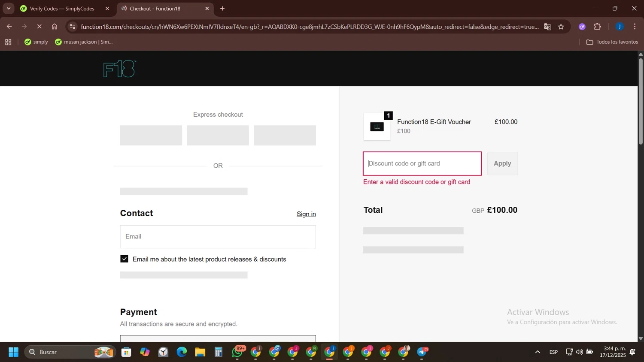Click the Buscar taskbar search box

click(x=70, y=352)
